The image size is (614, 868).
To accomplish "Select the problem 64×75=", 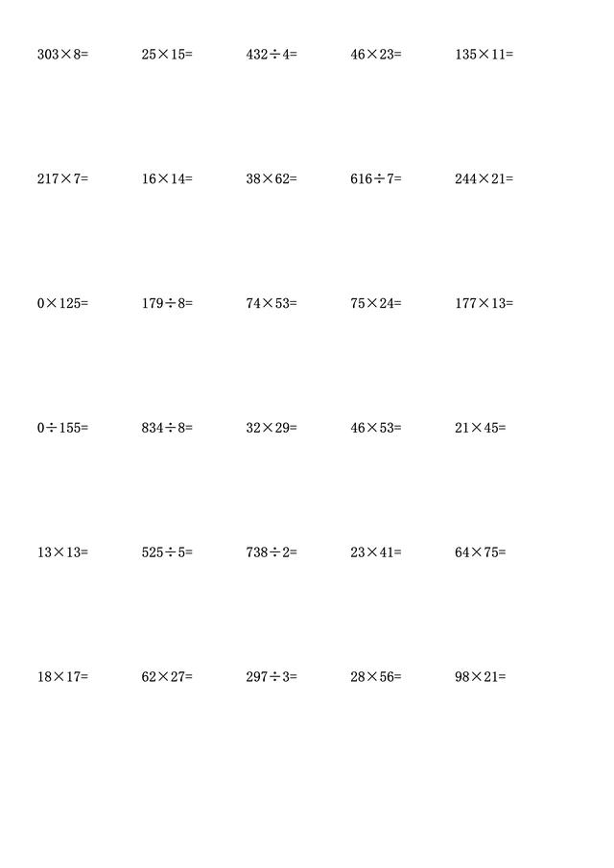I will (x=480, y=552).
